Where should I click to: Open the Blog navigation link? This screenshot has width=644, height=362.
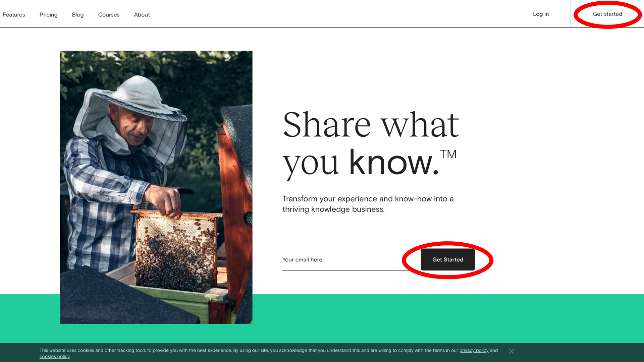[x=78, y=15]
